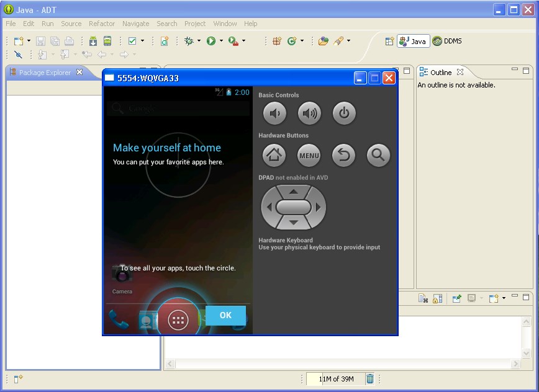Click the green Run play icon

(x=211, y=41)
